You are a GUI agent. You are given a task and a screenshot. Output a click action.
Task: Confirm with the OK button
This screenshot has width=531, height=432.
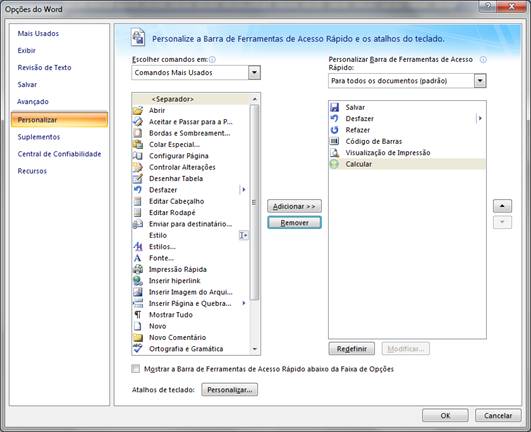445,415
